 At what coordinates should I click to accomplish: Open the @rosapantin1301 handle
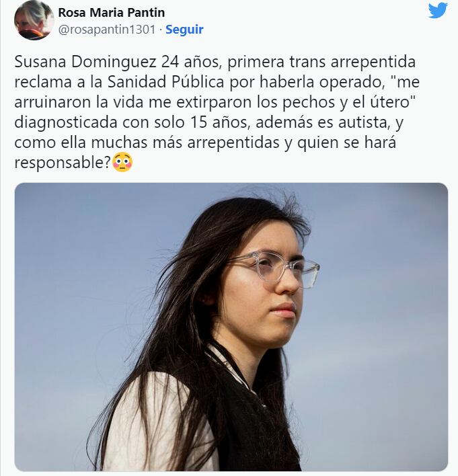click(107, 30)
